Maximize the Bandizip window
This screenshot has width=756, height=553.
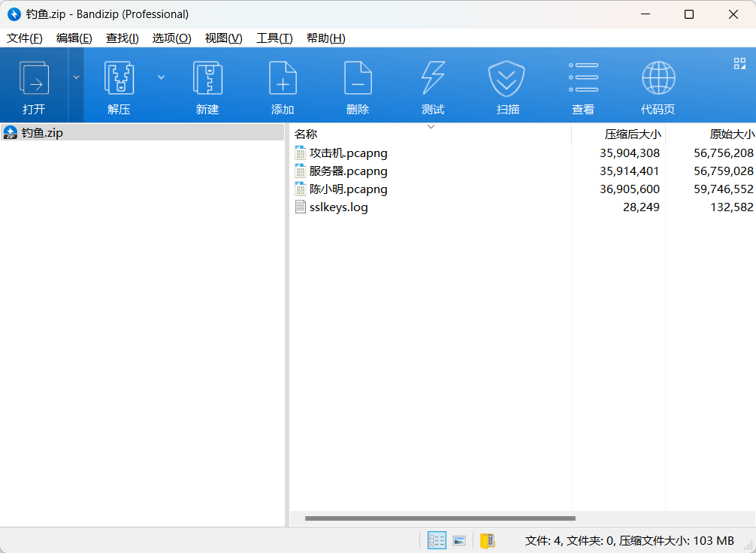pos(689,14)
